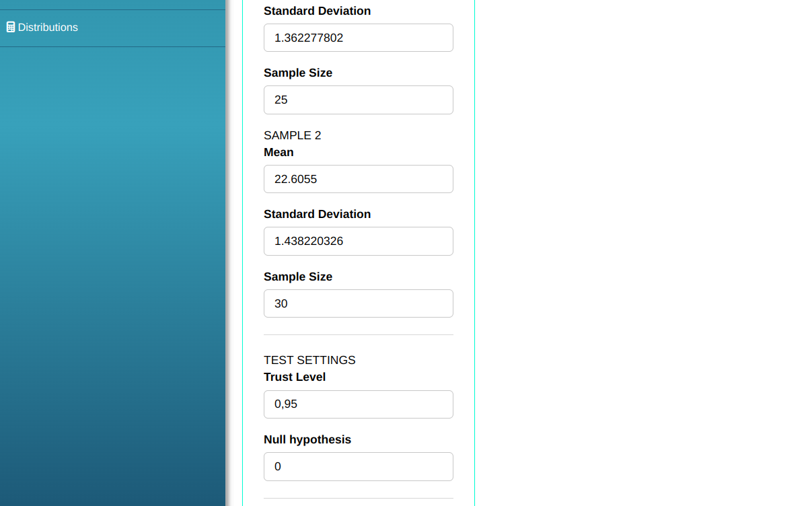This screenshot has height=506, width=812.
Task: Focus the Null hypothesis input field
Action: coord(358,466)
